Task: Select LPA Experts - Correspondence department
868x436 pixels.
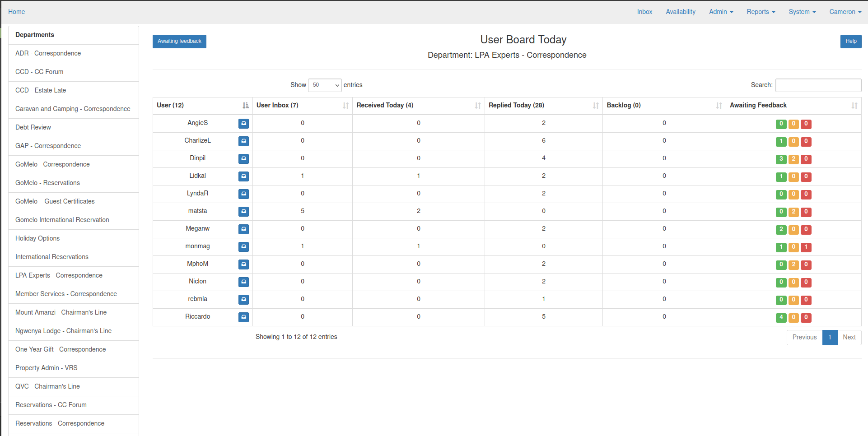Action: [59, 275]
